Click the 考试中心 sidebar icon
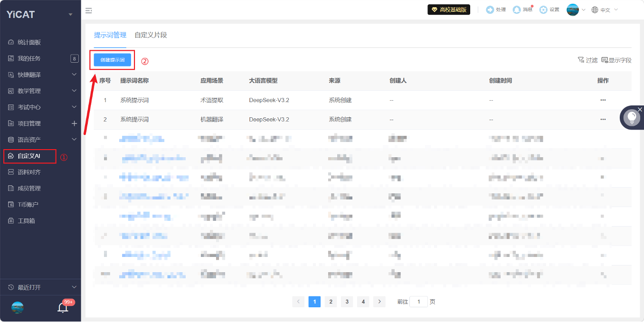The image size is (644, 322). pos(11,107)
